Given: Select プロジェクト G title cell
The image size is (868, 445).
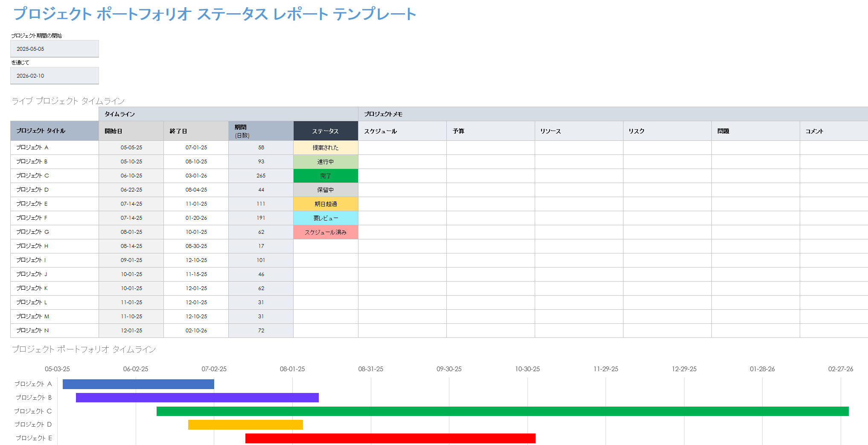Looking at the screenshot, I should coord(55,232).
